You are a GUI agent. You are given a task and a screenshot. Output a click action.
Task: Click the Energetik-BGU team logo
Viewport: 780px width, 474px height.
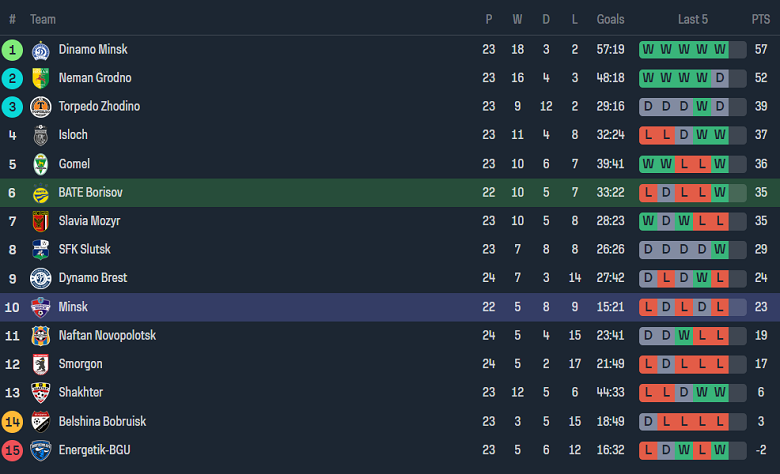(x=41, y=450)
